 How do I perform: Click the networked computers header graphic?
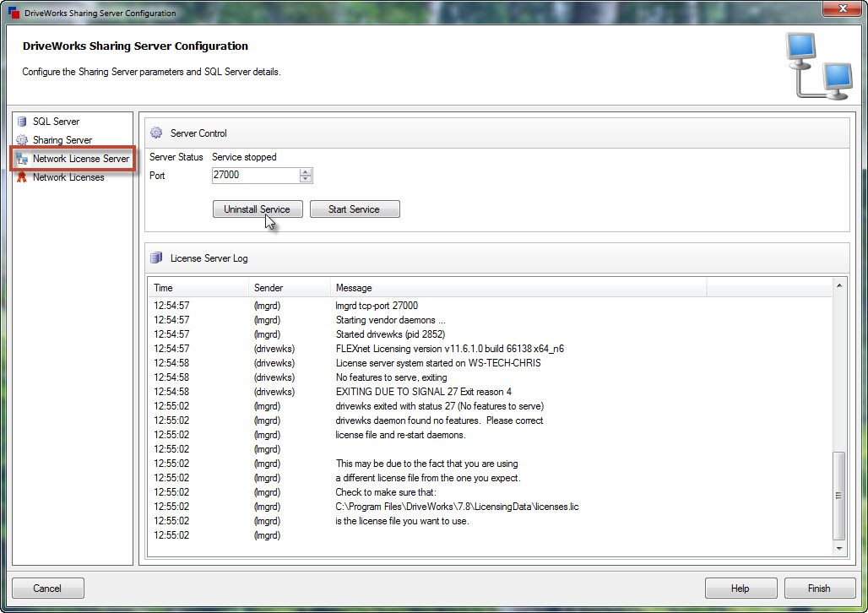[819, 66]
